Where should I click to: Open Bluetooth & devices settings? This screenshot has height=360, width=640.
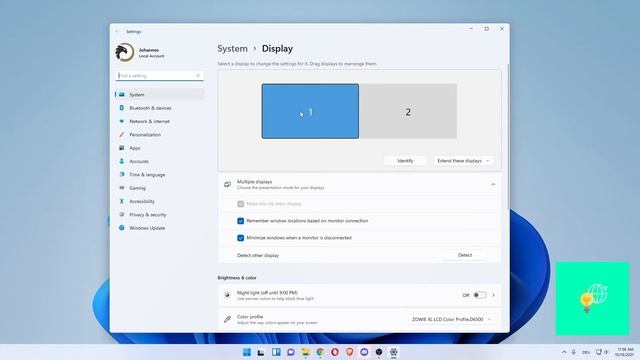point(159,108)
